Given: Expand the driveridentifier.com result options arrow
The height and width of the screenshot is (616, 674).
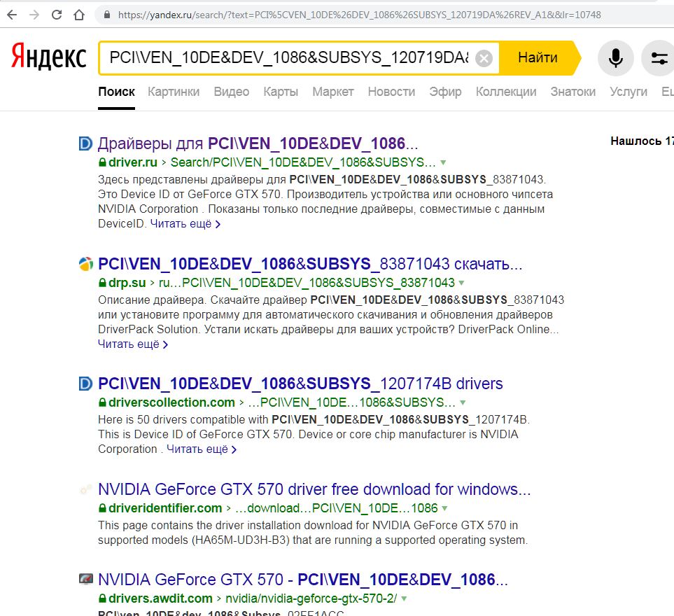Looking at the screenshot, I should click(x=444, y=508).
